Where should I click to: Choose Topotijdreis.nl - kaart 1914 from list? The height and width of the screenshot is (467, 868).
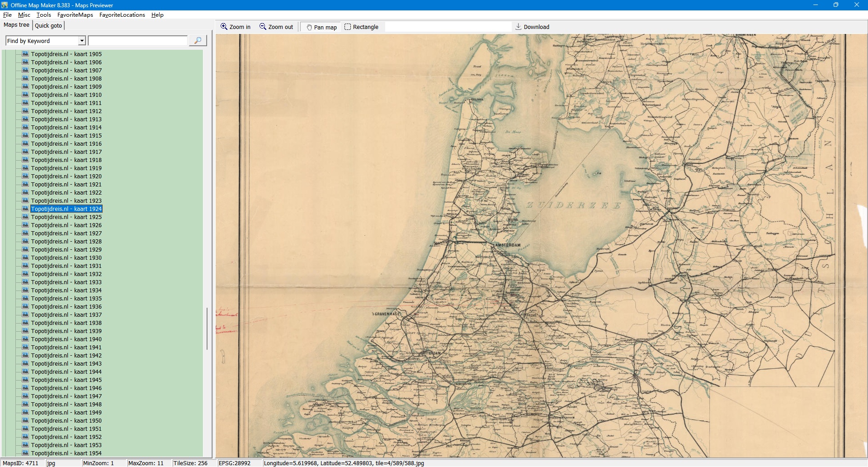(x=66, y=127)
